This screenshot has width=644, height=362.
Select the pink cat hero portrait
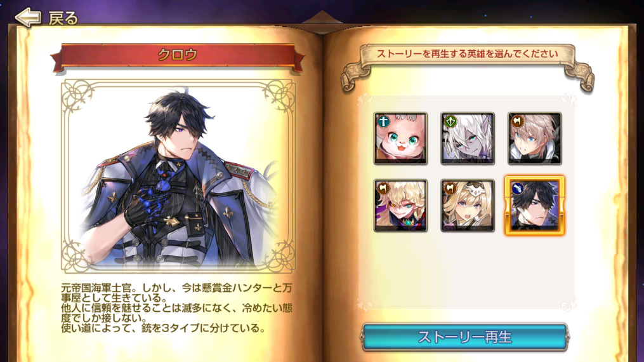[x=400, y=138]
